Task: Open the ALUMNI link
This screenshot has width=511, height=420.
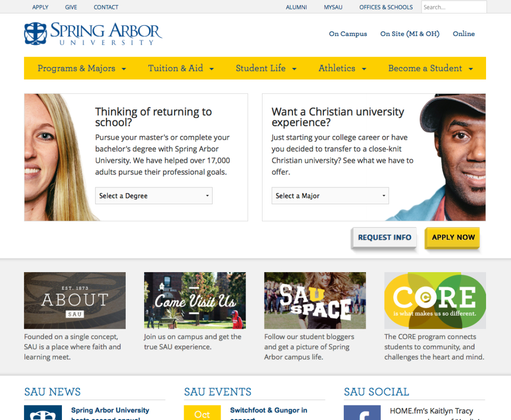Action: (296, 7)
